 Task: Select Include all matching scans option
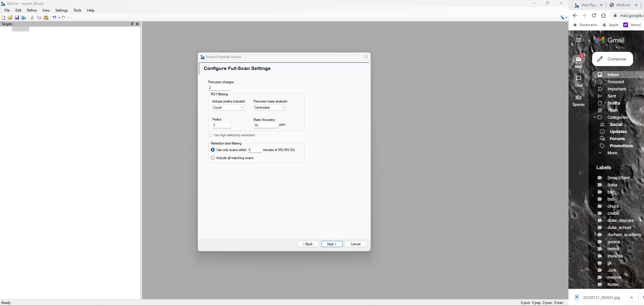click(213, 158)
